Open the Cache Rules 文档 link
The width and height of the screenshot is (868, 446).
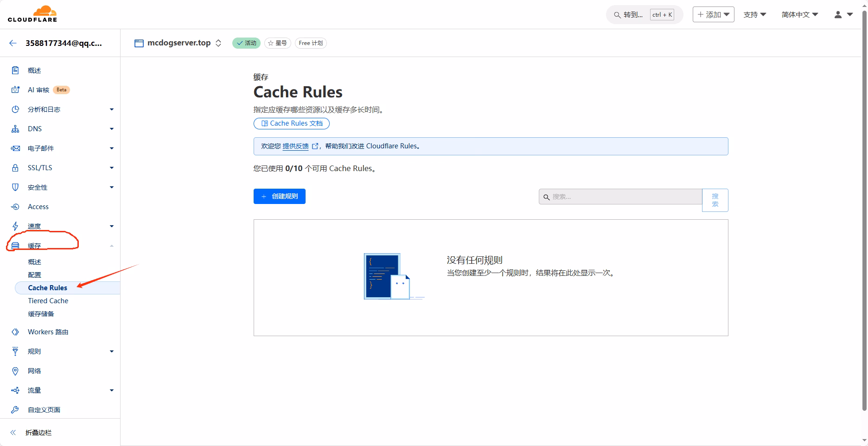[x=292, y=123]
